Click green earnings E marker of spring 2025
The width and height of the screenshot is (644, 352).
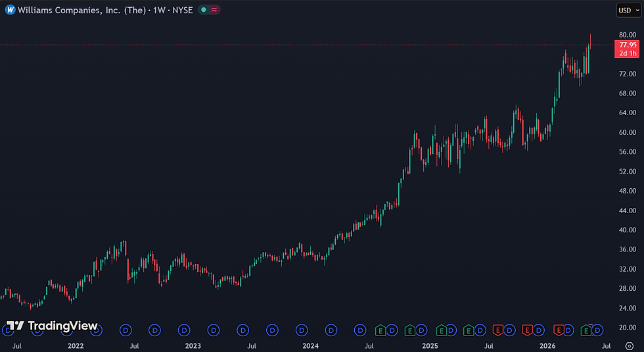pos(469,330)
